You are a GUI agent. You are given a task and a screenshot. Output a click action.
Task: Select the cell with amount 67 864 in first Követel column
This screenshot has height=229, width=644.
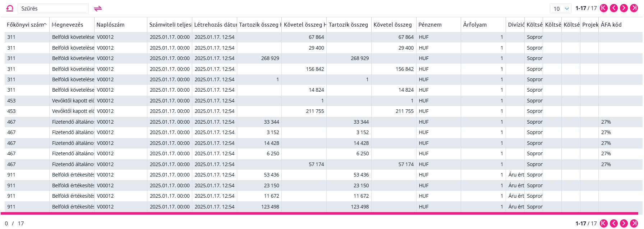pyautogui.click(x=304, y=37)
